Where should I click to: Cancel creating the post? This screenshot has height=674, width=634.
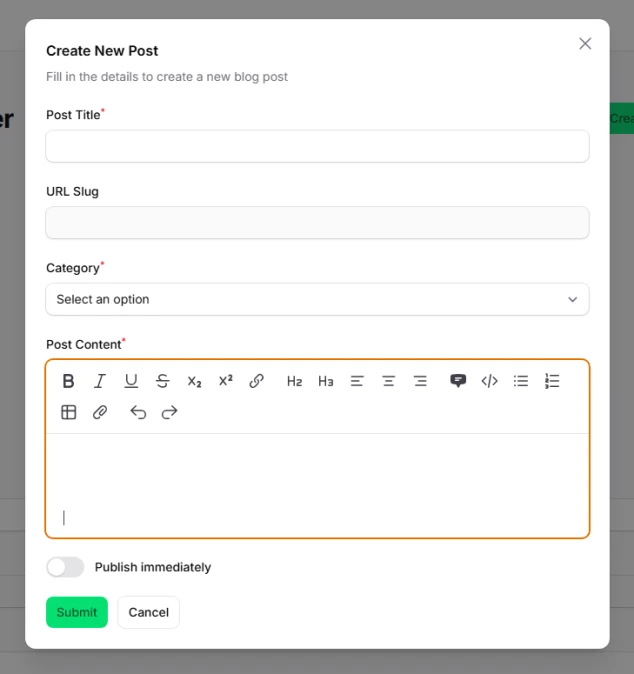(149, 612)
